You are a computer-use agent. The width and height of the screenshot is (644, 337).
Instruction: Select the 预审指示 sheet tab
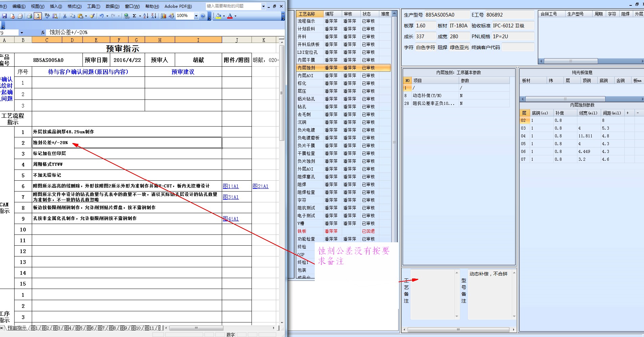[17, 328]
